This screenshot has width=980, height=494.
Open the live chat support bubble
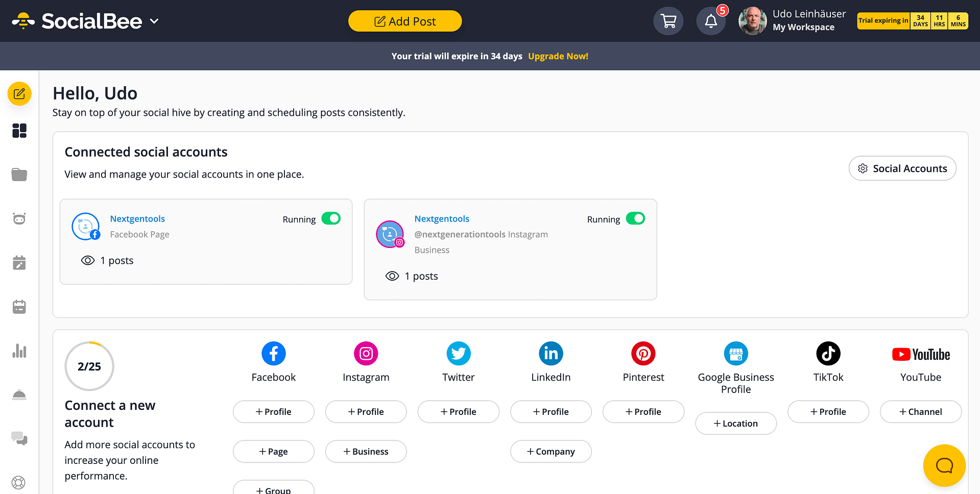[x=944, y=465]
